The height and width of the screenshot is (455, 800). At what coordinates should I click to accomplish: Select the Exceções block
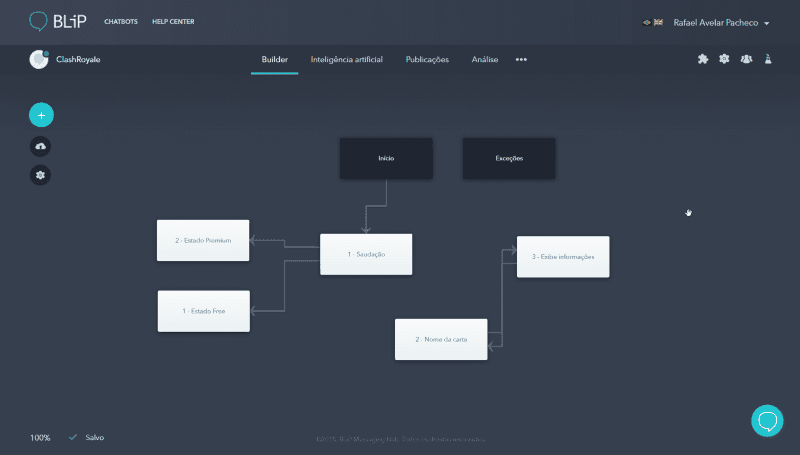pyautogui.click(x=509, y=159)
